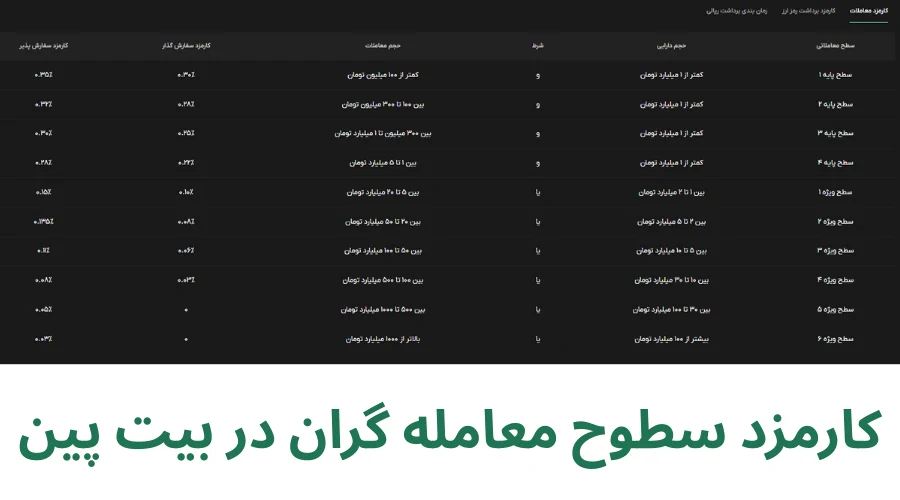Viewport: 900px width, 500px height.
Task: Click the و condition in سطح پایه ۲ row
Action: click(x=537, y=104)
